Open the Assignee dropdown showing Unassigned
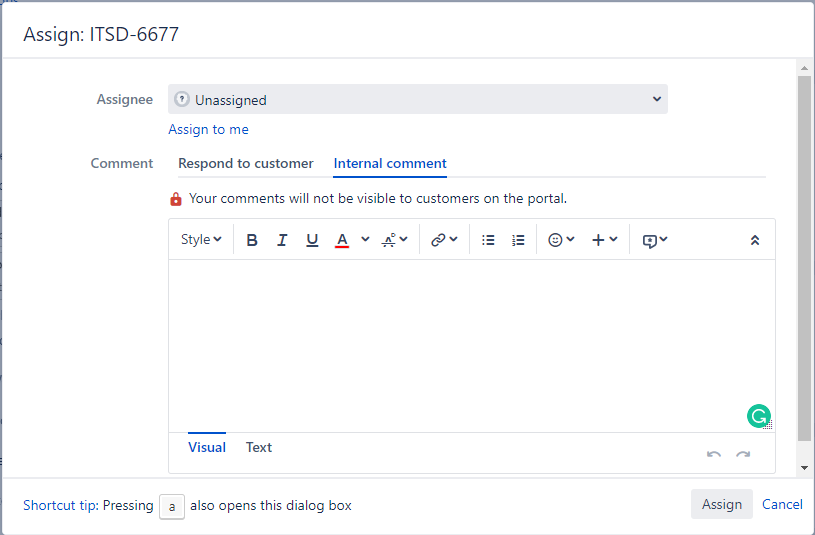 417,99
